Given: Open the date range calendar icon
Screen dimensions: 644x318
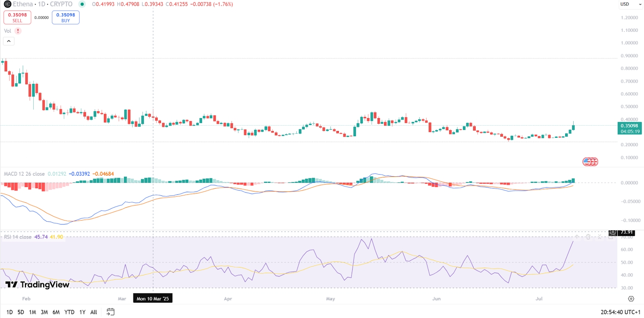Looking at the screenshot, I should [111, 312].
